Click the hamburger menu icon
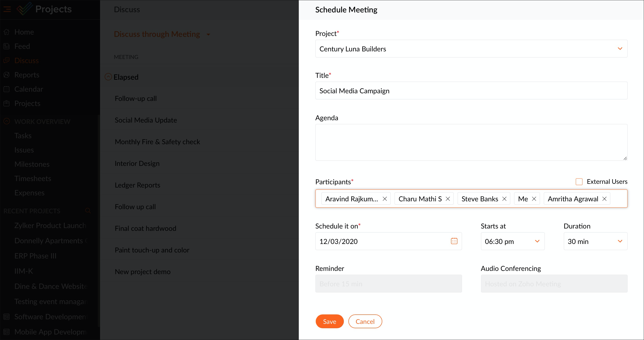The image size is (644, 340). click(7, 9)
